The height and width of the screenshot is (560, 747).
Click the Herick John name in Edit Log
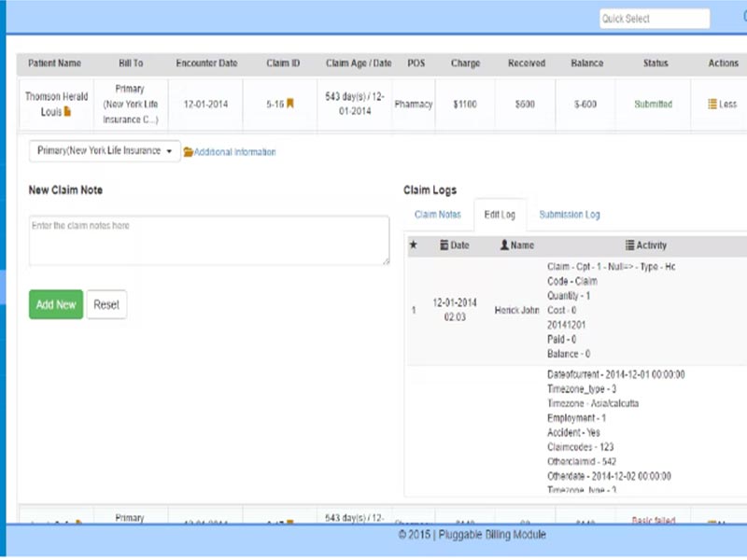pyautogui.click(x=516, y=310)
